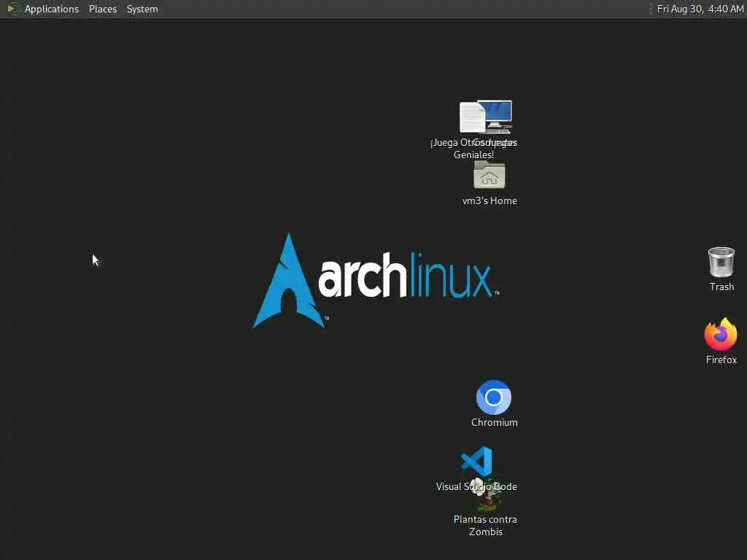Select the Visual Studio Code icon
747x560 pixels.
click(x=476, y=461)
